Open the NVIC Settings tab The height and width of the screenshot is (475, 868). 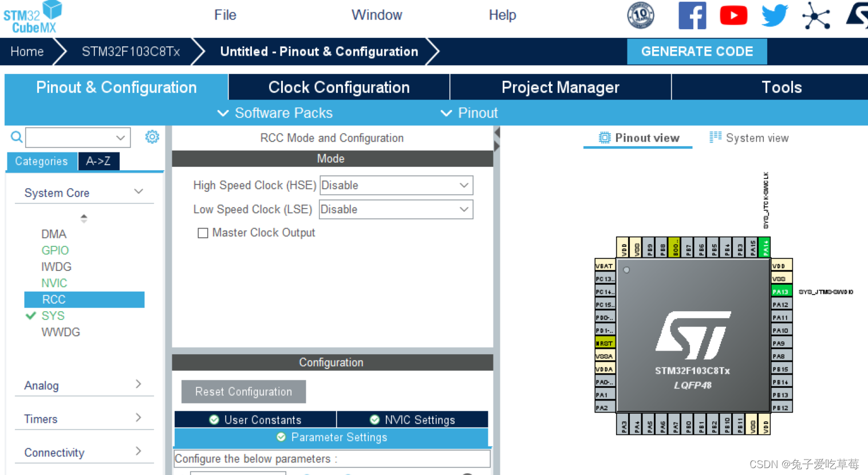pyautogui.click(x=413, y=419)
